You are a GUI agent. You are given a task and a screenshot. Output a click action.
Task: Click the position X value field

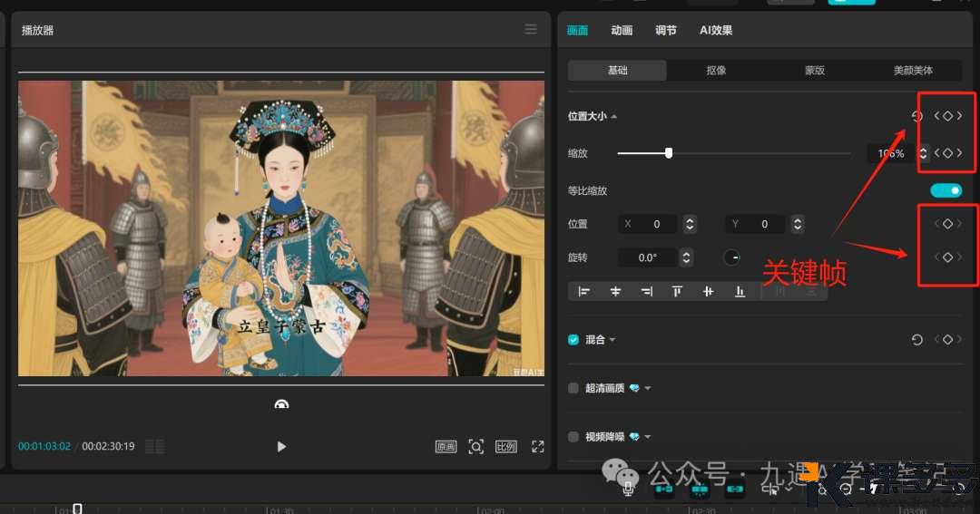click(x=650, y=224)
